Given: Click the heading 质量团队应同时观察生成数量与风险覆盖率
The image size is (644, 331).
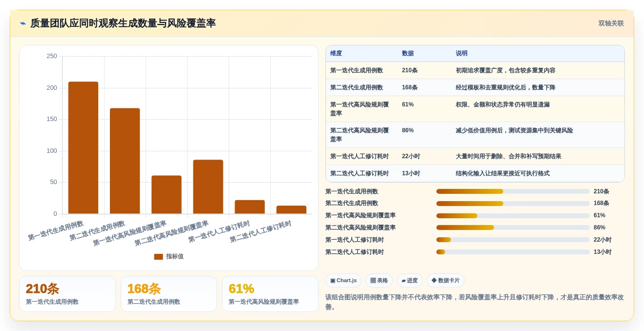Looking at the screenshot, I should 123,23.
